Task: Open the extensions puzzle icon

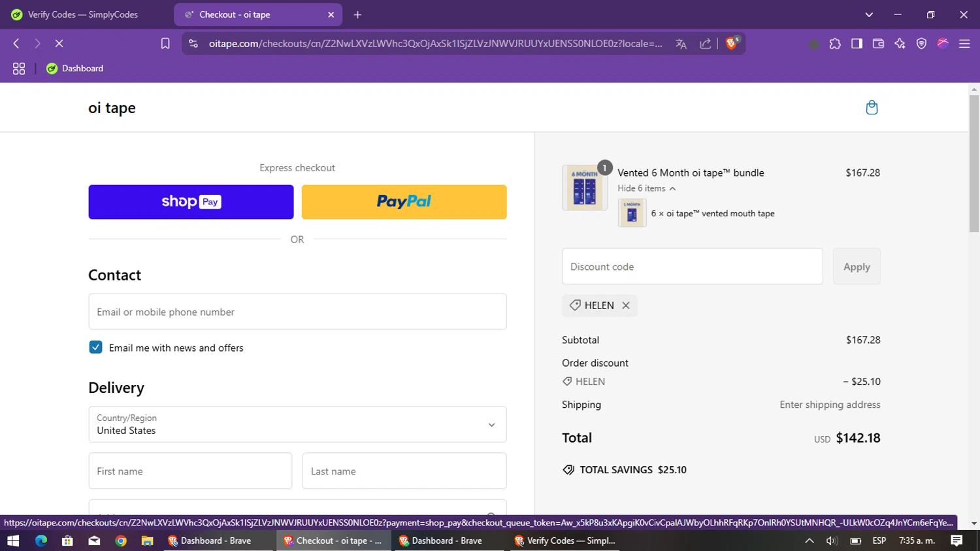Action: [835, 44]
